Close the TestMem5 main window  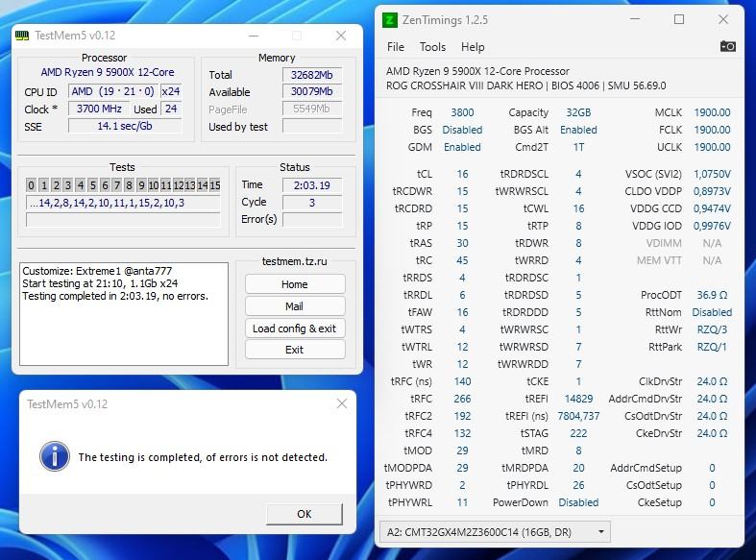pos(341,36)
